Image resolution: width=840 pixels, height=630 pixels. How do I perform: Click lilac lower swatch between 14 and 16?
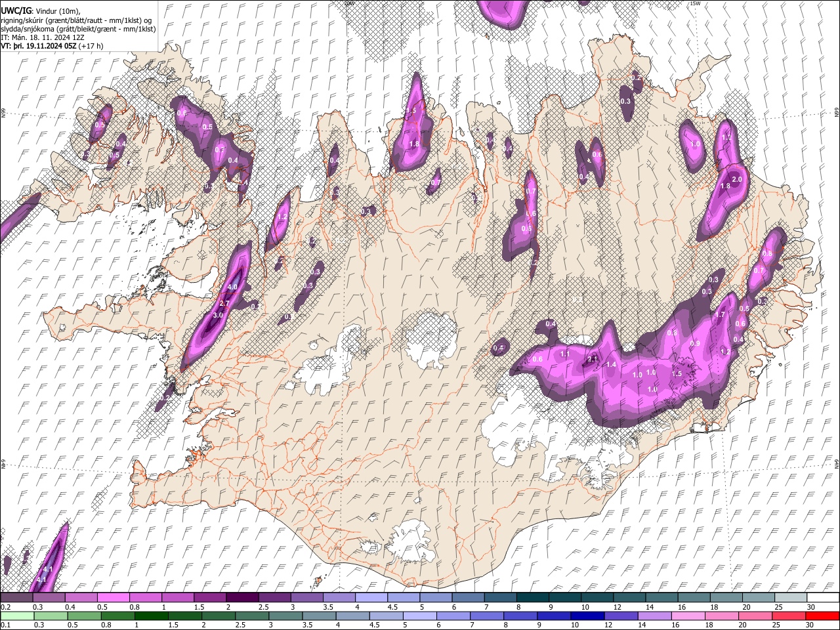click(x=655, y=616)
